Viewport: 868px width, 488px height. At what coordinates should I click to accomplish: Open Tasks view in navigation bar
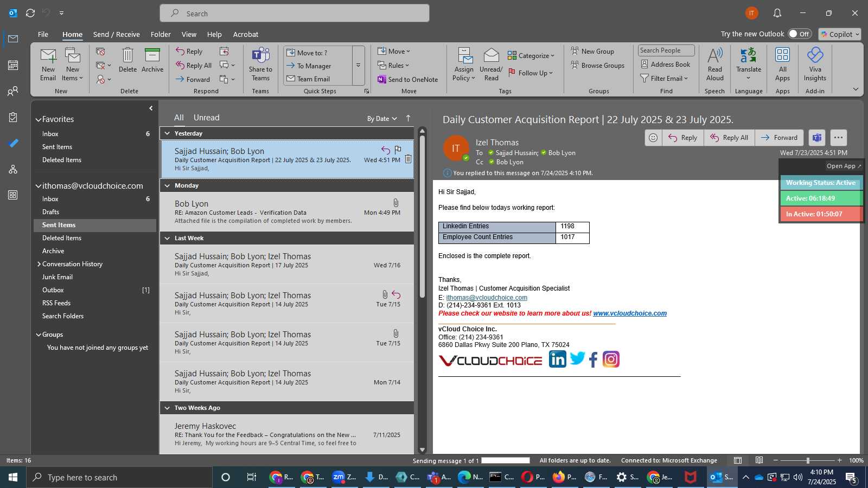[13, 117]
